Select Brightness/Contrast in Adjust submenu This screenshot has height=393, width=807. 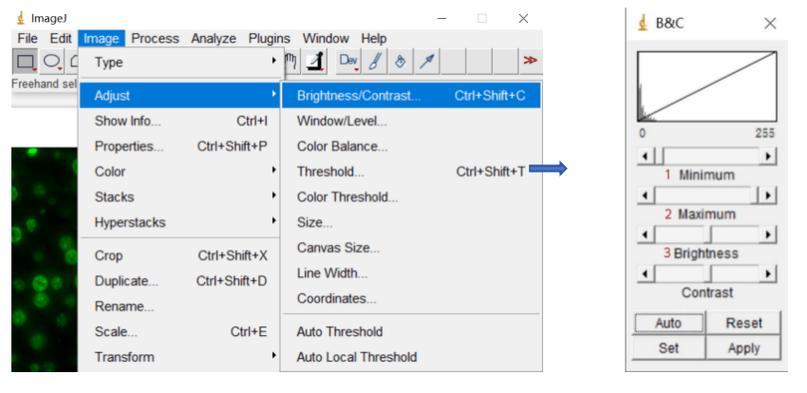pyautogui.click(x=411, y=96)
